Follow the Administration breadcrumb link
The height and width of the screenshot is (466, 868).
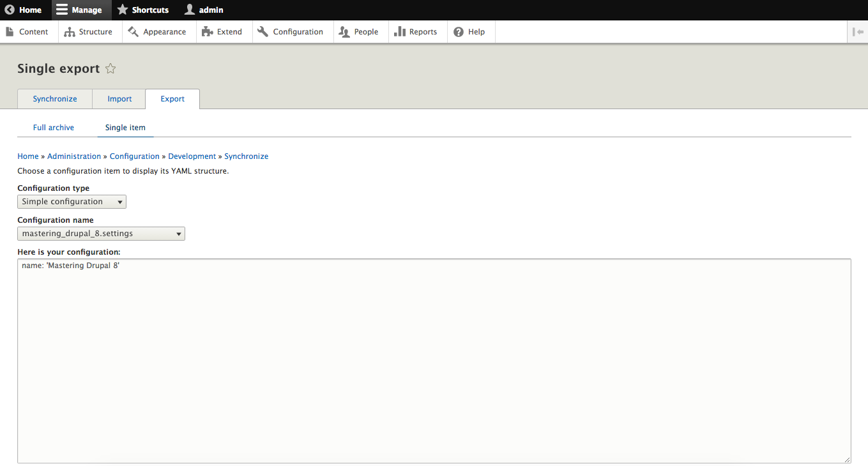coord(74,156)
